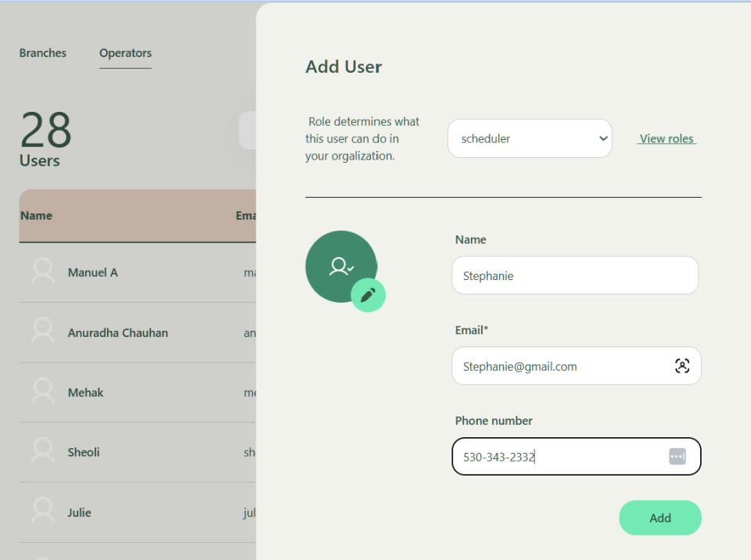Click Sheoli's profile avatar icon
This screenshot has height=560, width=751.
pos(43,452)
